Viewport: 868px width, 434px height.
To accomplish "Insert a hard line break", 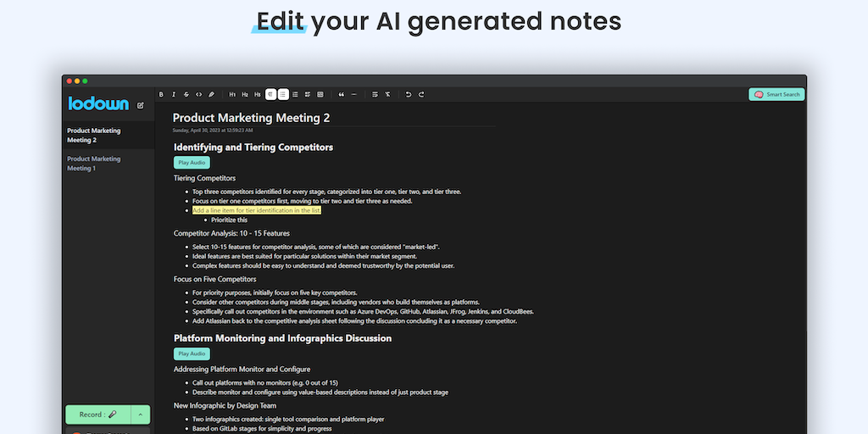I will [375, 95].
